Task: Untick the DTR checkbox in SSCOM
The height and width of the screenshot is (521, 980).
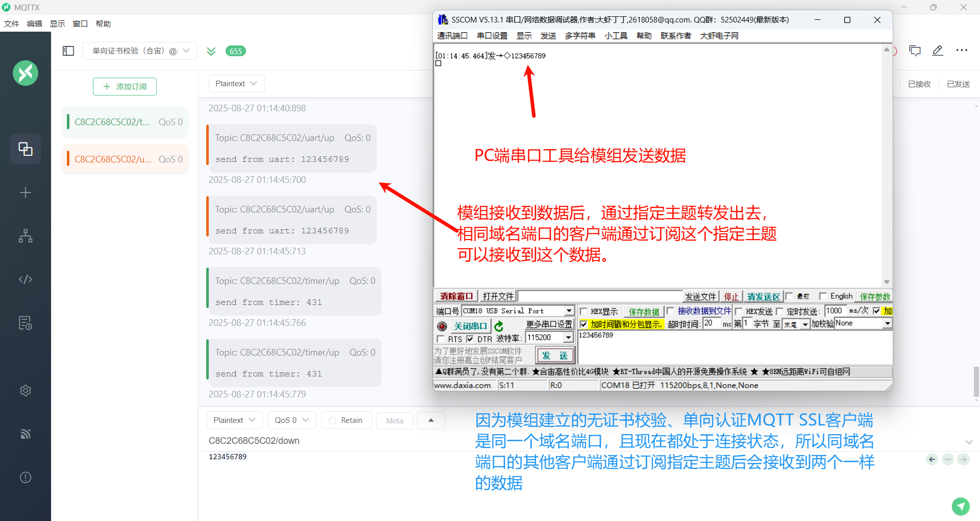Action: [x=470, y=339]
